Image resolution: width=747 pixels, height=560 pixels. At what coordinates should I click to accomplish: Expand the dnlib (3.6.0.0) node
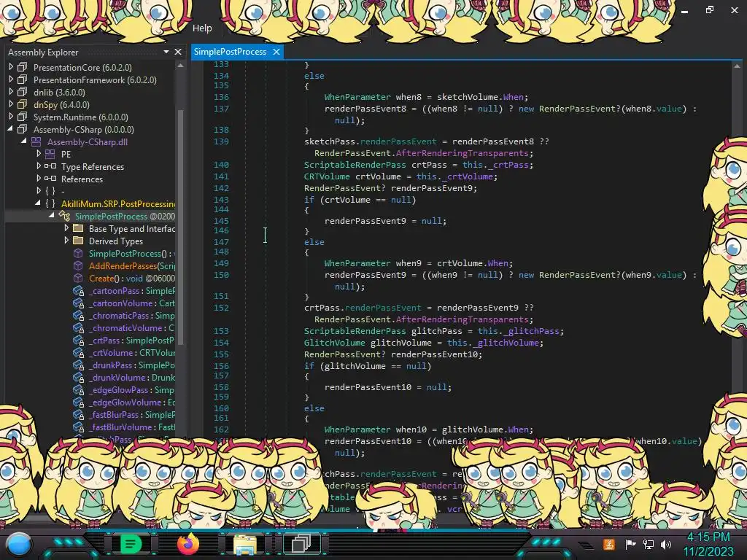[x=11, y=92]
